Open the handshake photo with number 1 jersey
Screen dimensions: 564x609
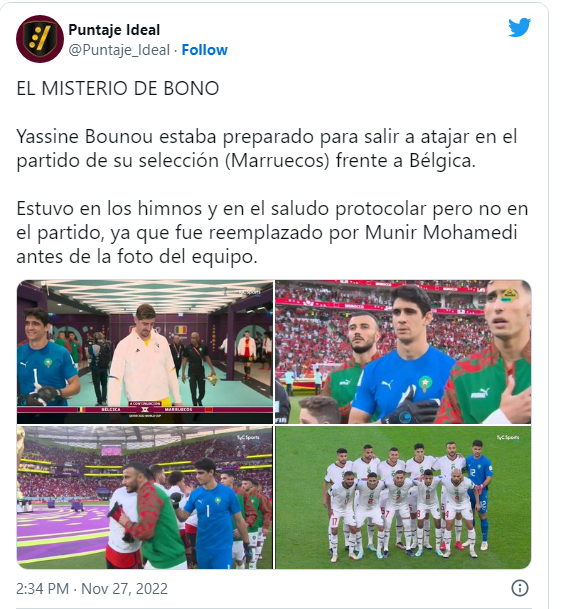145,498
